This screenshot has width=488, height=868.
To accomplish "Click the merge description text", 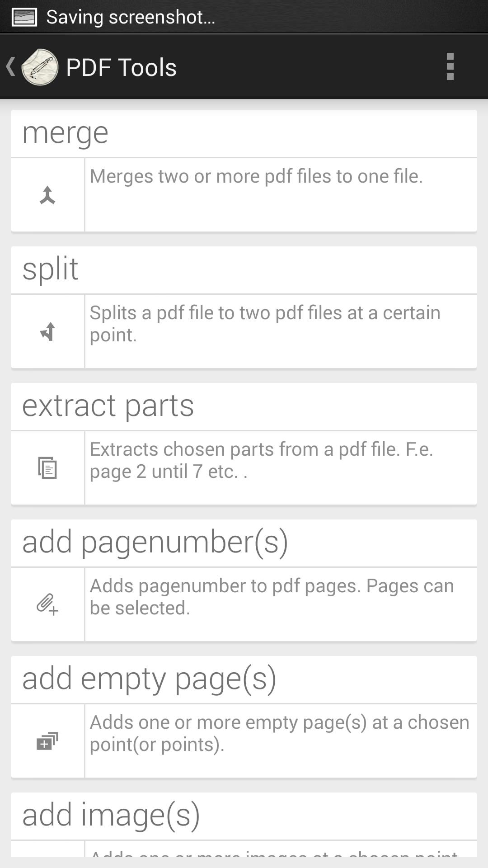I will 256,176.
